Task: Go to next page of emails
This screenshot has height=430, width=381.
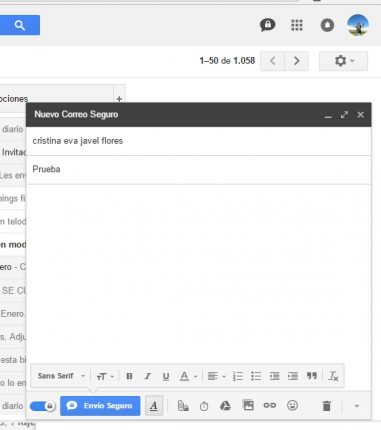Action: 296,61
